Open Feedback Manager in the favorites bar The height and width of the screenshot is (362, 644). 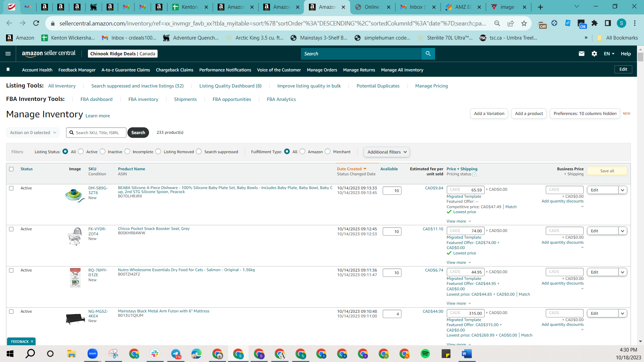tap(77, 70)
